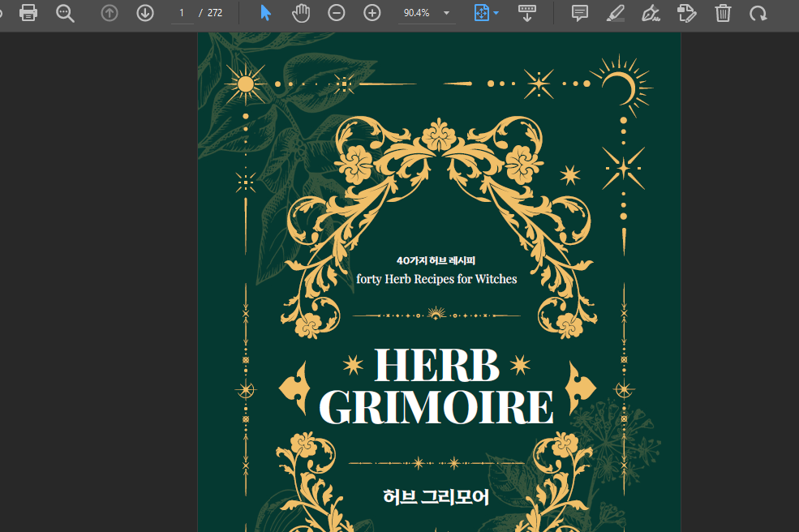Screen dimensions: 799x532
Task: Click the 90.4% zoom value field
Action: tap(416, 13)
